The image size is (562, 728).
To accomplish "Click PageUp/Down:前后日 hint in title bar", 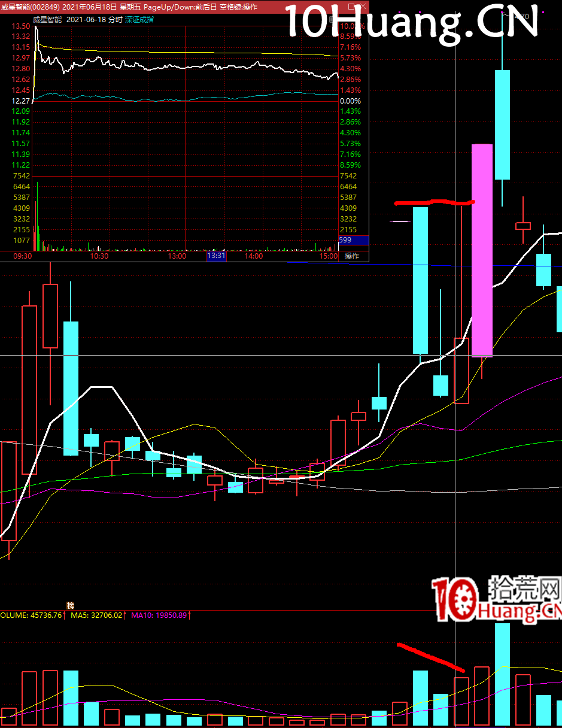I will [180, 7].
